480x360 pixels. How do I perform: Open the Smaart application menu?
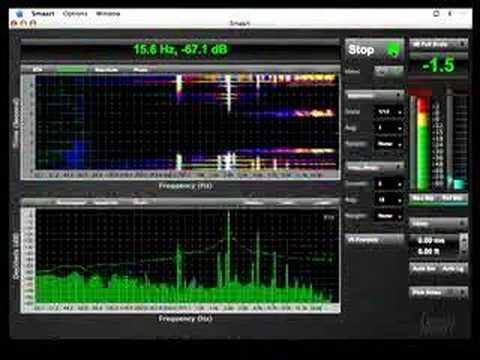pos(43,14)
